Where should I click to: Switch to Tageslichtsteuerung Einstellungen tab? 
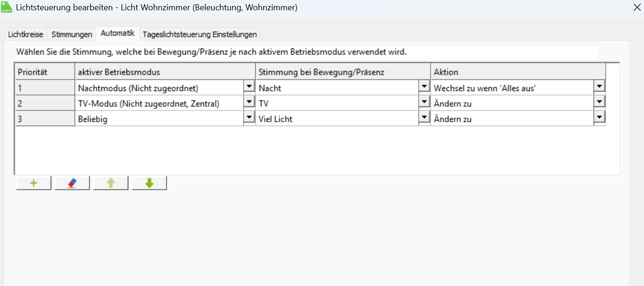pyautogui.click(x=200, y=34)
